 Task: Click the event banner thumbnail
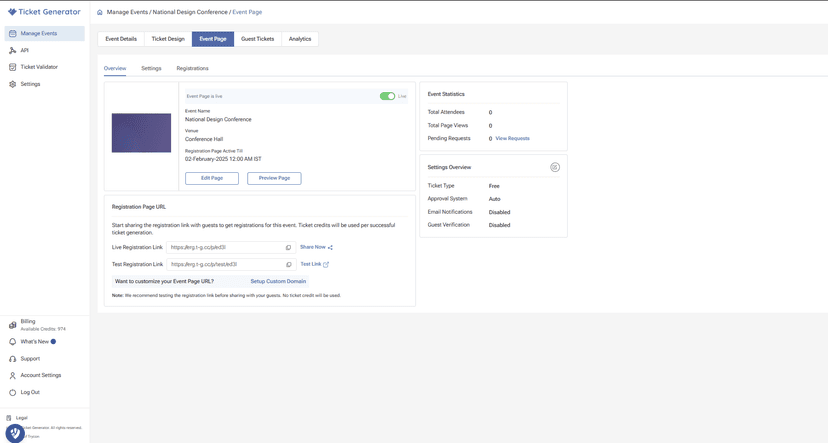(x=141, y=133)
